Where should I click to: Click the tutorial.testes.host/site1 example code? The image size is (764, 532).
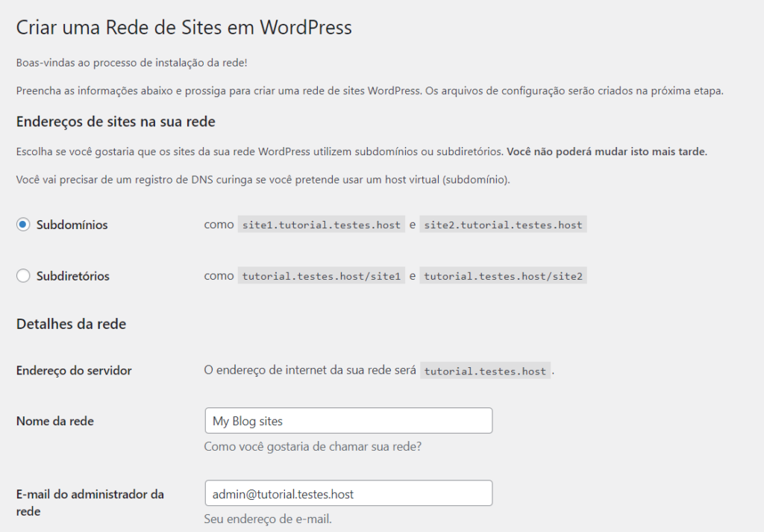(x=321, y=276)
